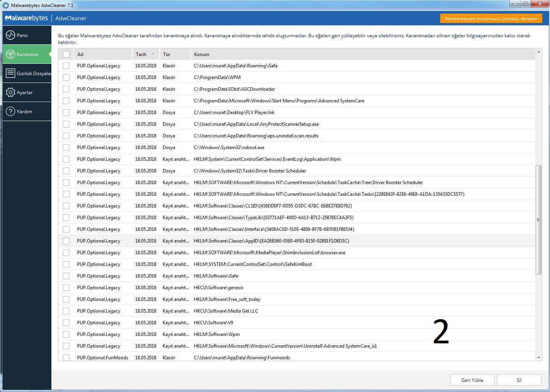550x392 pixels.
Task: Click the HKLM\Software\Free_soft_today path
Action: [x=227, y=299]
